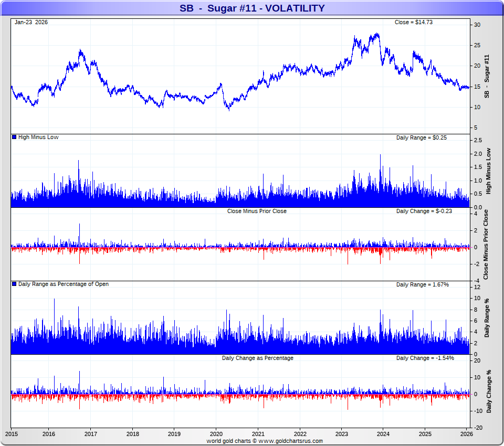Click the 2026 x-axis year label
Image resolution: width=504 pixels, height=446 pixels.
[467, 434]
